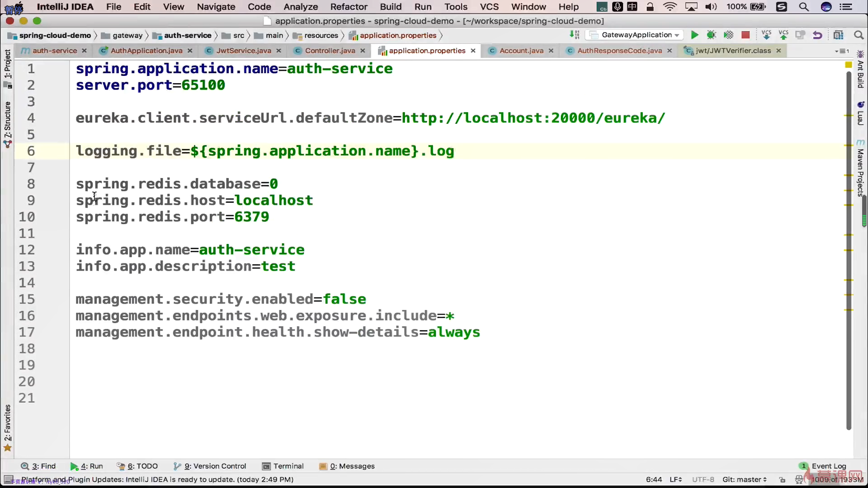Open the LF line separator selector
This screenshot has height=488, width=868.
(x=675, y=479)
